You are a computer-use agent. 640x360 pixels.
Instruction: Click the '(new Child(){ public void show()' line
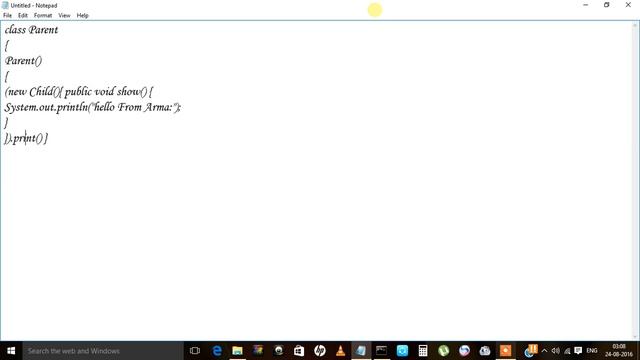[x=78, y=92]
